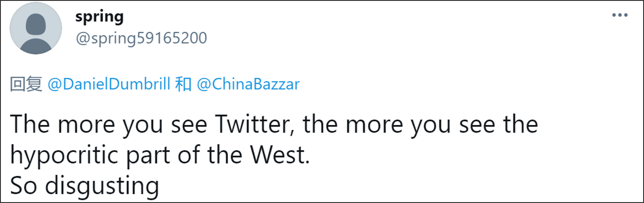This screenshot has height=203, width=644.
Task: Click the word "West" in the tweet
Action: (x=277, y=155)
